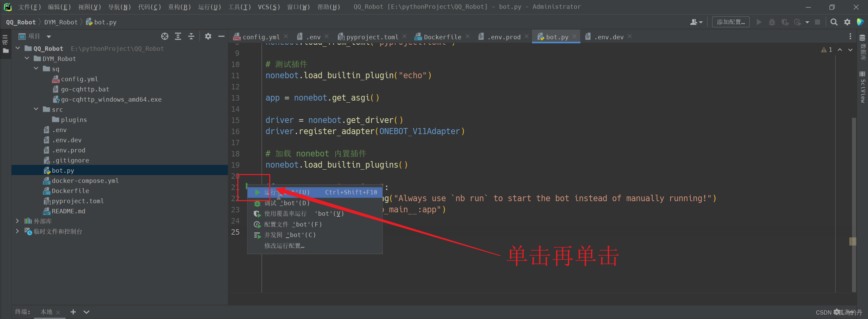
Task: Open the 数据库 side tool window
Action: click(x=863, y=47)
